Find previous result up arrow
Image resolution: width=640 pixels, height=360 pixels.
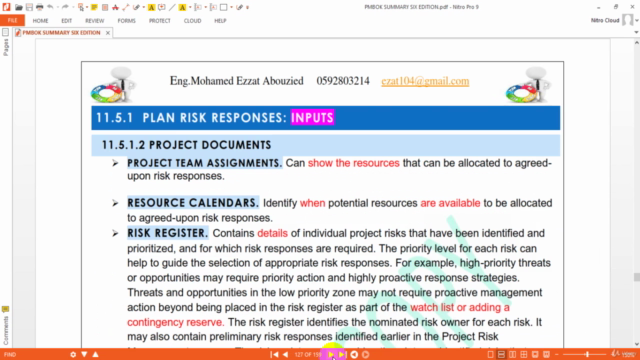pyautogui.click(x=96, y=354)
